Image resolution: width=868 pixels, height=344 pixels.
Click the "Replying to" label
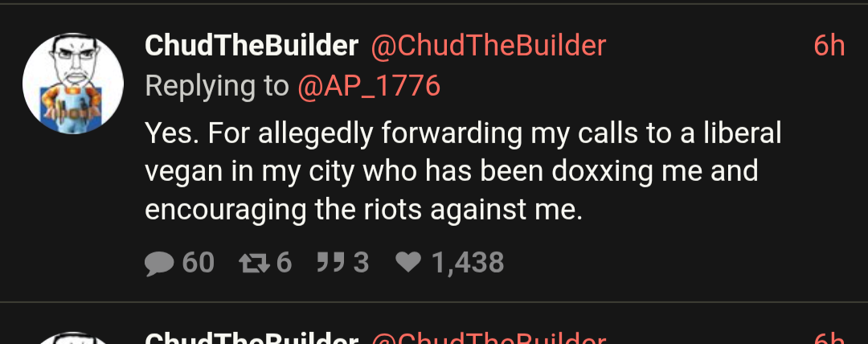point(216,85)
